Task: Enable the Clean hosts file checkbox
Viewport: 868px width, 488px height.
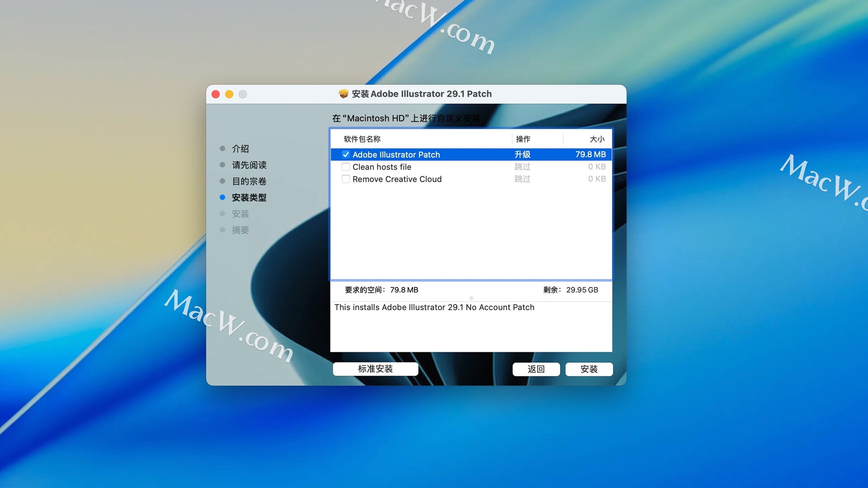Action: [346, 167]
